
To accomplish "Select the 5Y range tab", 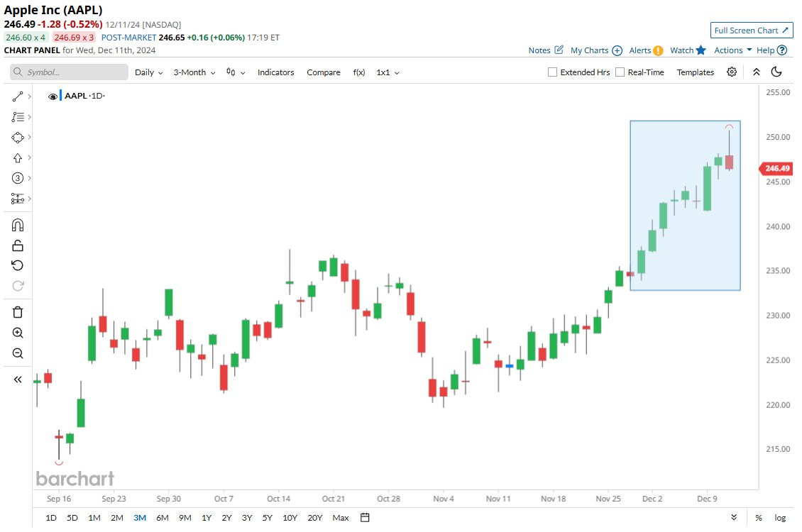I will (267, 518).
